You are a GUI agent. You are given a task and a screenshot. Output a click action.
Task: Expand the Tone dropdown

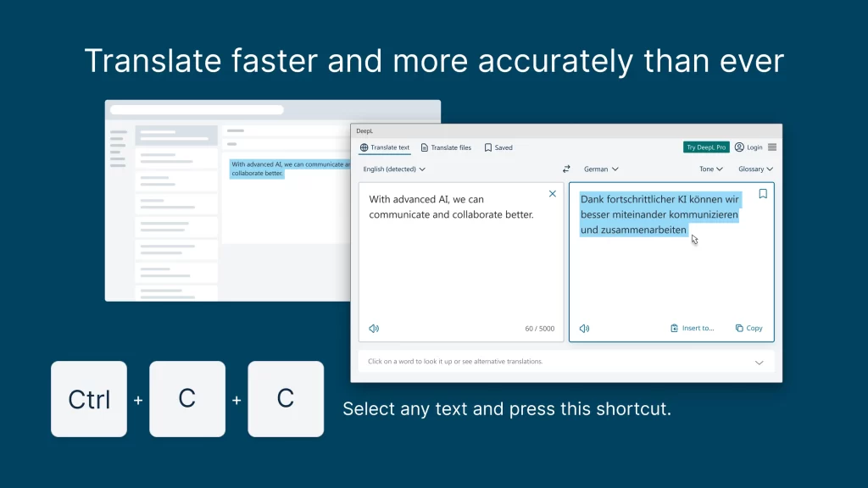point(710,169)
